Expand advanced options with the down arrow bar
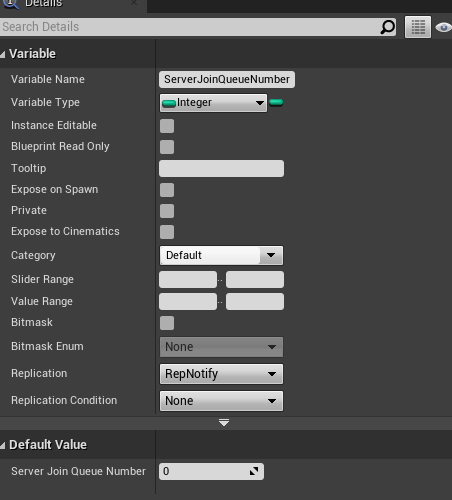 click(x=224, y=423)
